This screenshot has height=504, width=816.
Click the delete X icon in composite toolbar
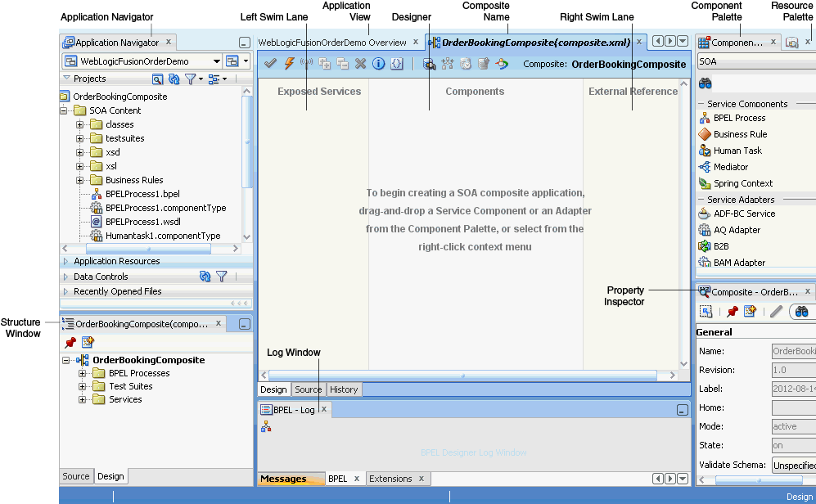360,64
